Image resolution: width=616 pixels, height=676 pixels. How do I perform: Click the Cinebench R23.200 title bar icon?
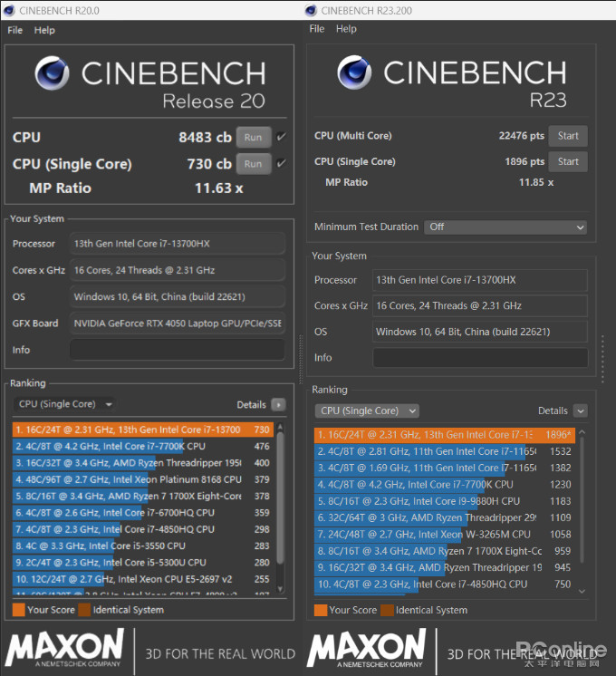311,10
